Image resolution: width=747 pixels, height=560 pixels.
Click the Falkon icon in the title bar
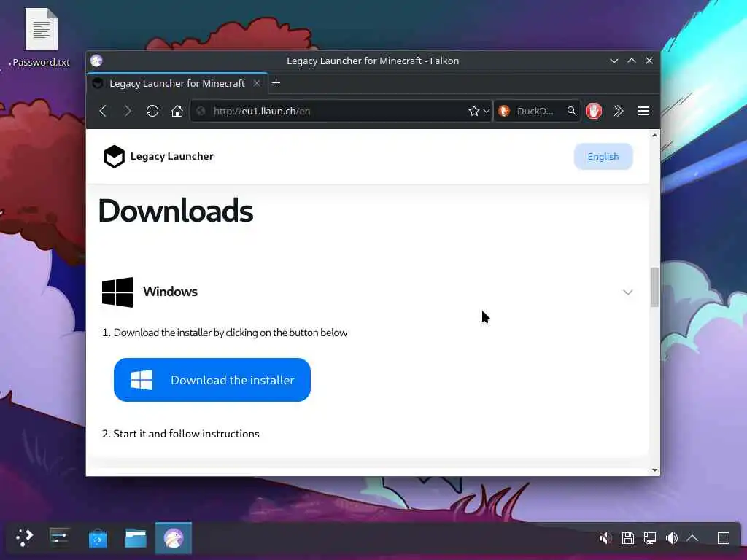97,61
